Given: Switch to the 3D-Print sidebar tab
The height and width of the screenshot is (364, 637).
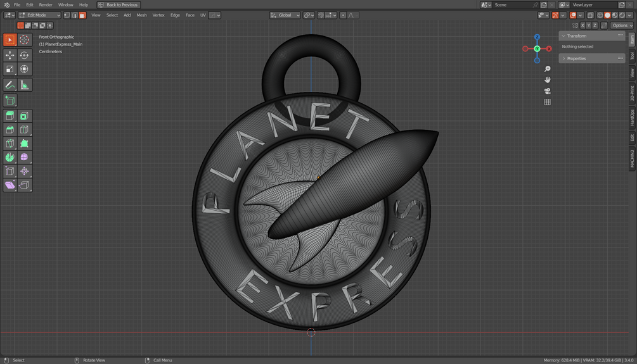Looking at the screenshot, I should click(x=632, y=93).
